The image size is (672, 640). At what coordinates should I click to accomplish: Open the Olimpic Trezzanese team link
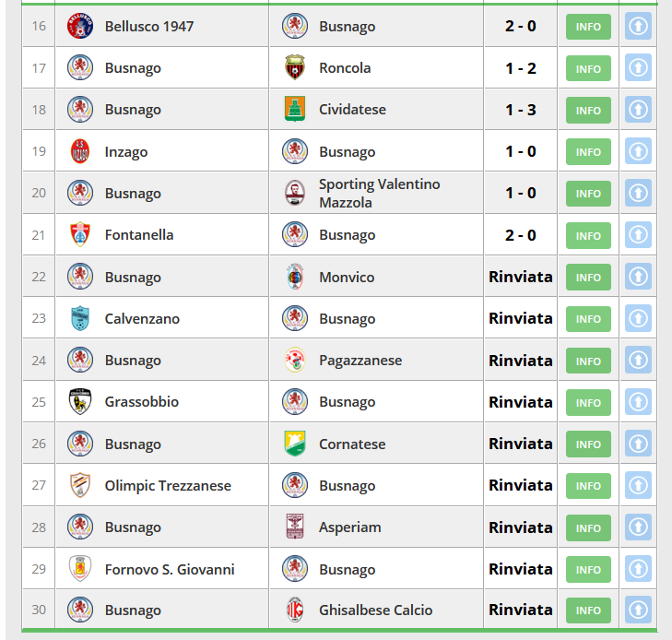click(168, 486)
